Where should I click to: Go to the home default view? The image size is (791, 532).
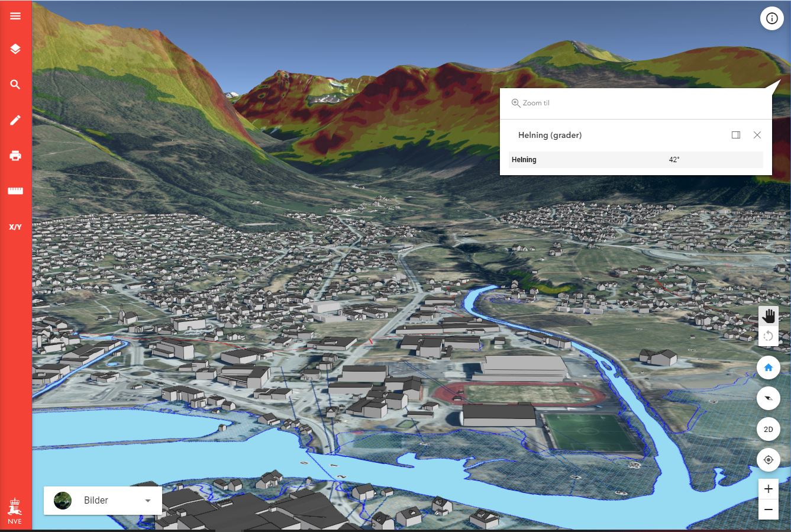pos(768,367)
